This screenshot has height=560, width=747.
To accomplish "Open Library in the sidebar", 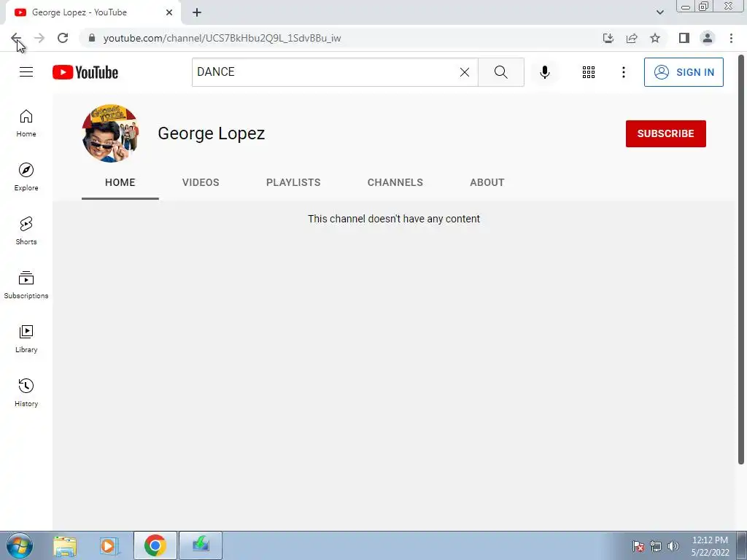I will point(26,338).
